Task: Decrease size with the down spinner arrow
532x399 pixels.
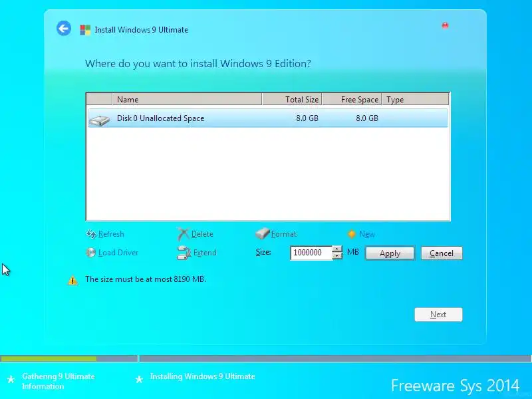Action: click(337, 256)
